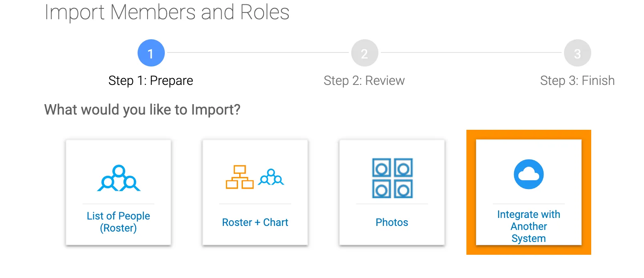Pick the List of People (Roster) card
Image resolution: width=644 pixels, height=278 pixels.
(118, 192)
